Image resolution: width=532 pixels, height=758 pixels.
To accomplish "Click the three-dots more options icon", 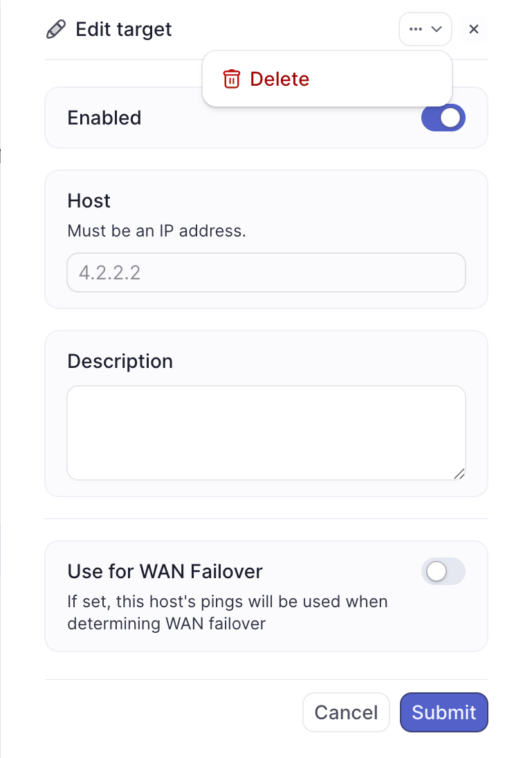I will 416,29.
